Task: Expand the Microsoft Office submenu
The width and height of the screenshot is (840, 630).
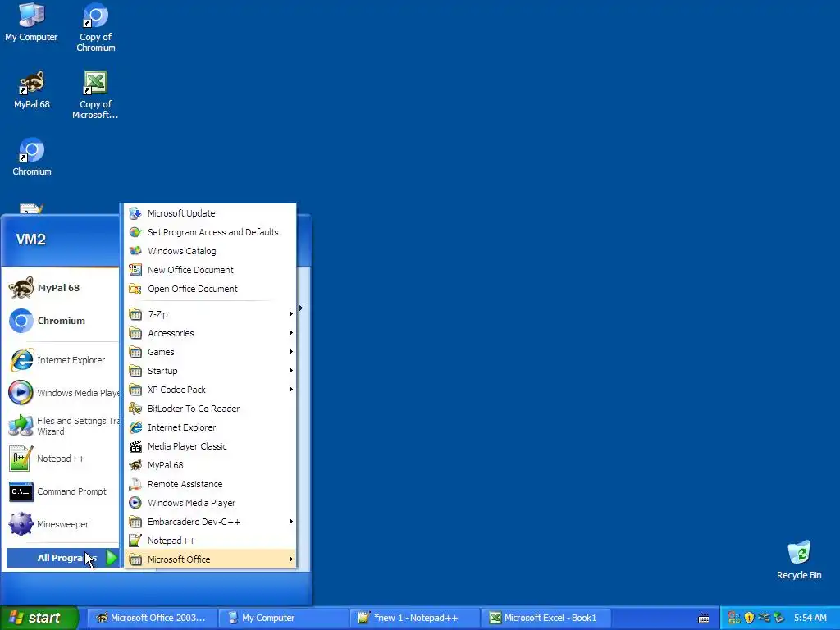Action: coord(211,559)
